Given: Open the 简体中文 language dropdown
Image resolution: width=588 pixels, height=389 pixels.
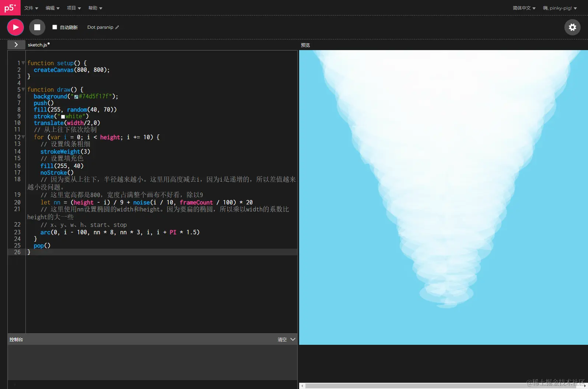Looking at the screenshot, I should (524, 8).
